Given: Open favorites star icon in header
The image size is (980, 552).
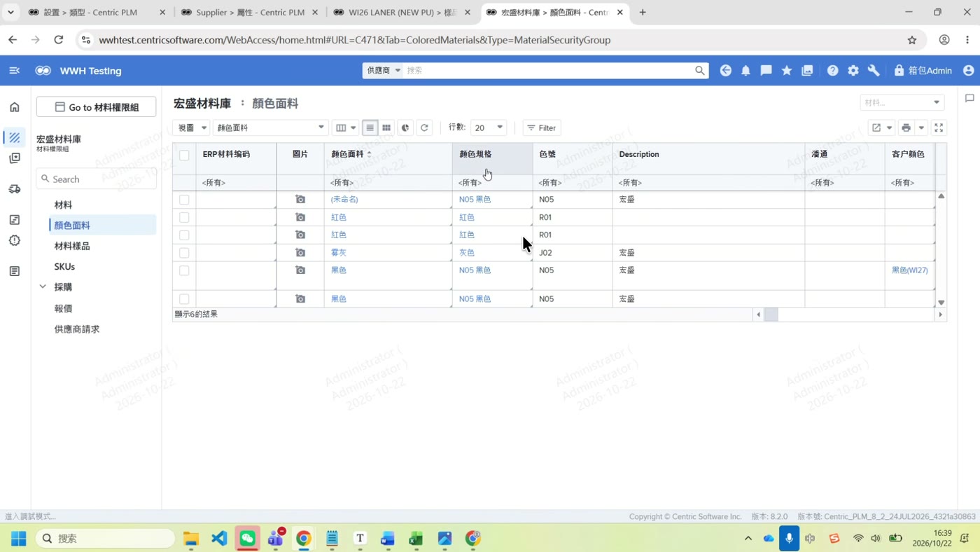Looking at the screenshot, I should pyautogui.click(x=787, y=71).
